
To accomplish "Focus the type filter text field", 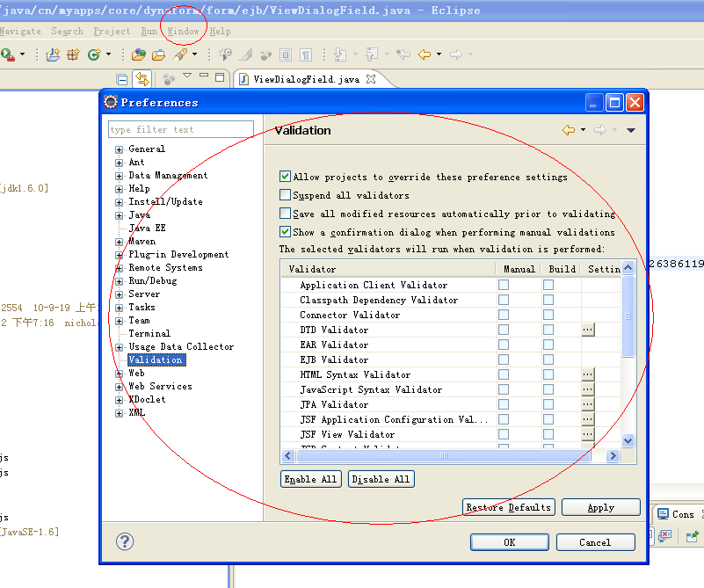I will [180, 129].
